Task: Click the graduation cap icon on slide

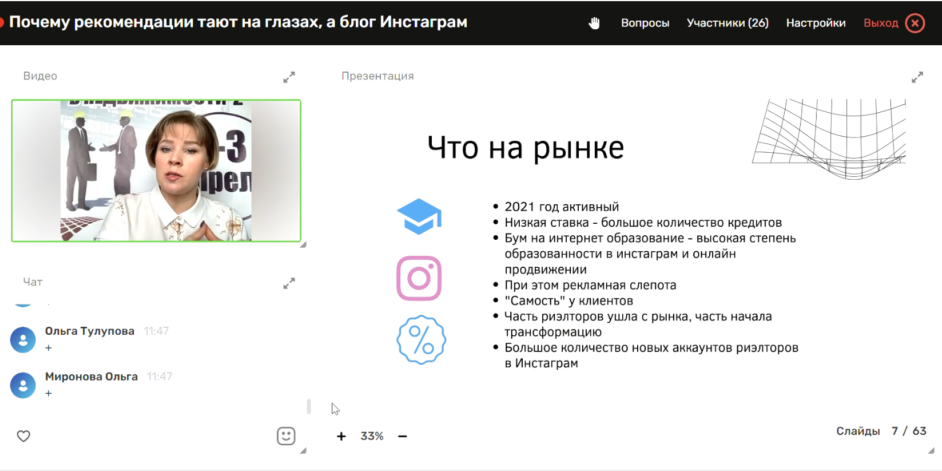Action: tap(419, 216)
